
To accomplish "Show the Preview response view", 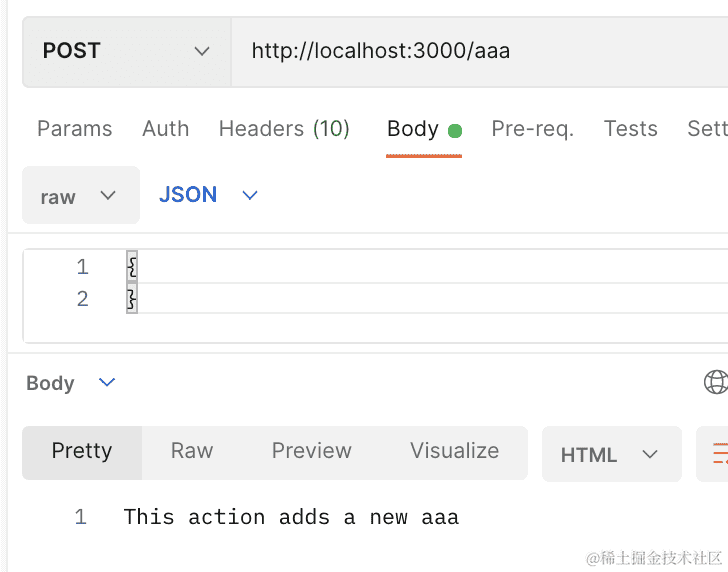I will click(311, 451).
